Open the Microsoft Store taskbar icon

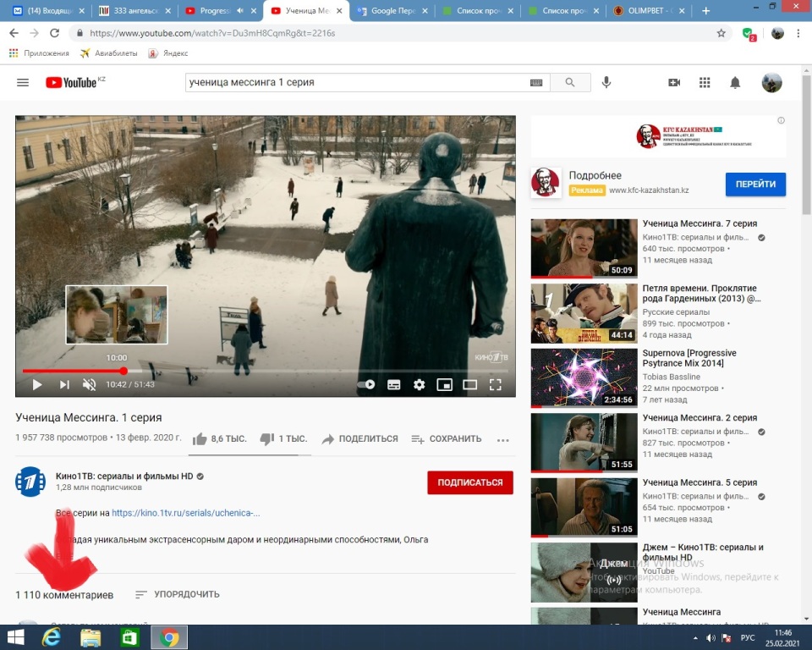tap(129, 637)
